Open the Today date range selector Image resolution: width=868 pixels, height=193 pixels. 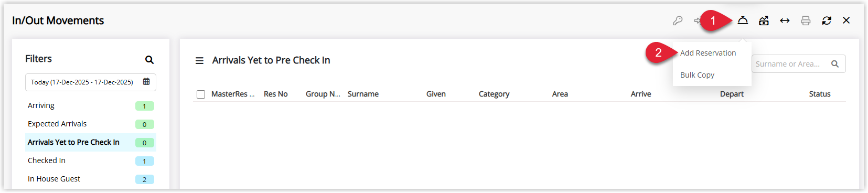pos(91,82)
